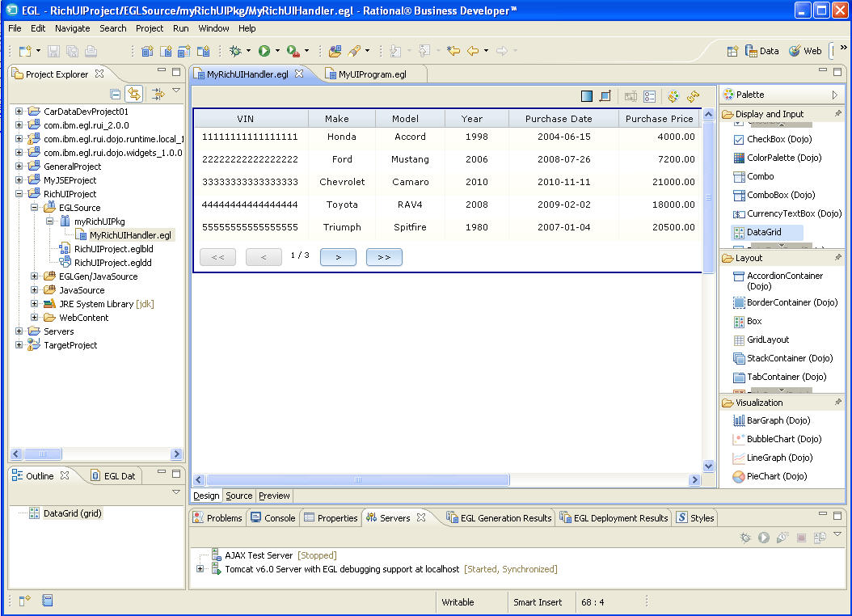
Task: Expand the MyJSEProject tree node
Action: point(19,179)
